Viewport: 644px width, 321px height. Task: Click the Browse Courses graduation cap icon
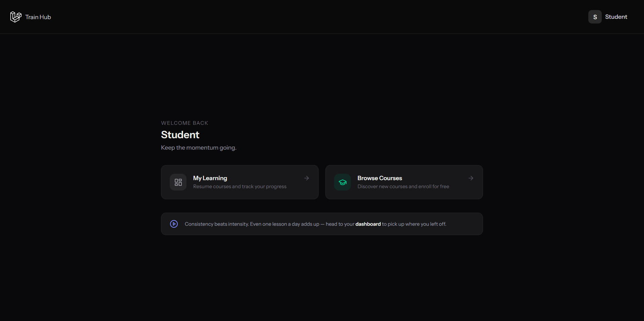coord(342,182)
